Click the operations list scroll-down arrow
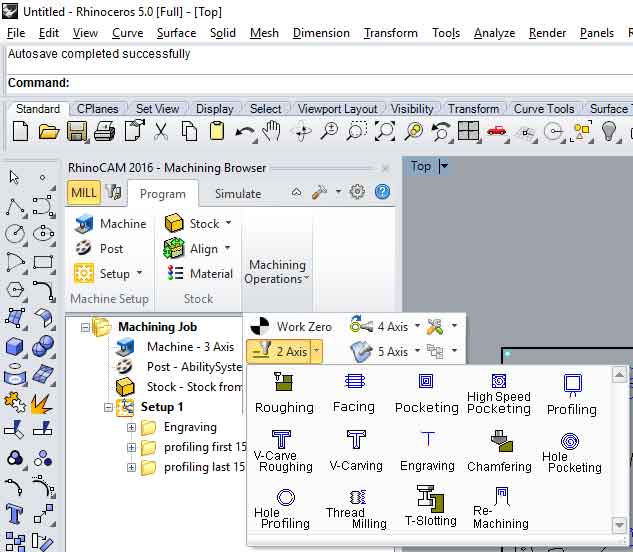This screenshot has height=552, width=633. [x=619, y=525]
